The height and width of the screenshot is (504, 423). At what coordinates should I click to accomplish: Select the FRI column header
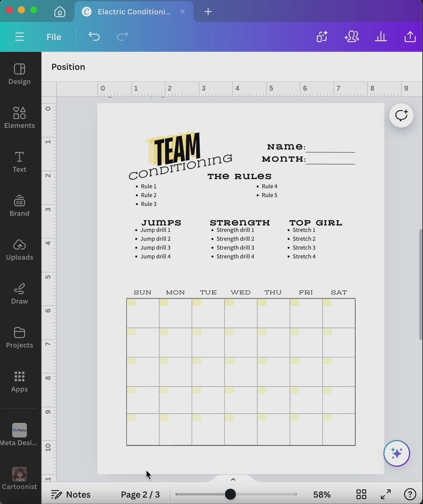306,292
